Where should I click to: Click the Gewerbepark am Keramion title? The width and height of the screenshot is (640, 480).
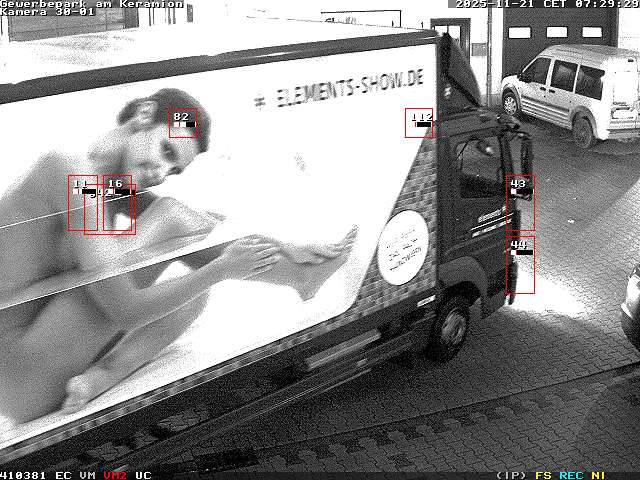point(92,4)
